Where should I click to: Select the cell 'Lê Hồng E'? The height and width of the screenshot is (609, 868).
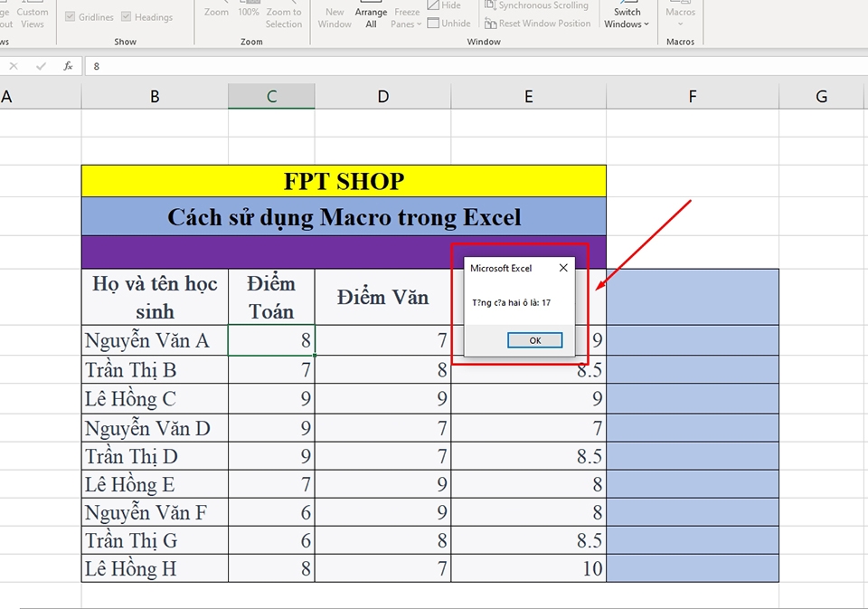[x=155, y=484]
